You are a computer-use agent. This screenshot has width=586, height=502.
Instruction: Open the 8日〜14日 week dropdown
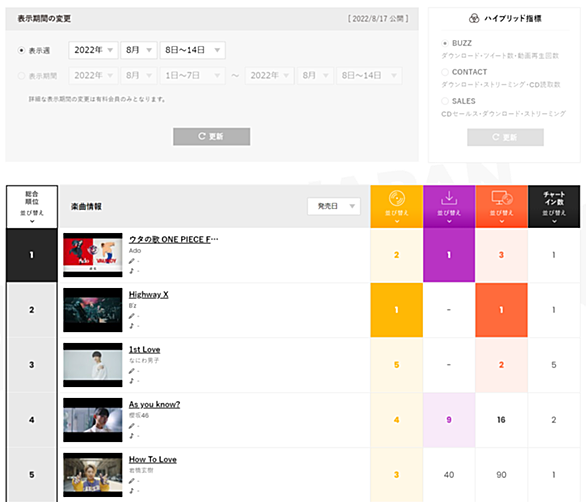[x=192, y=50]
